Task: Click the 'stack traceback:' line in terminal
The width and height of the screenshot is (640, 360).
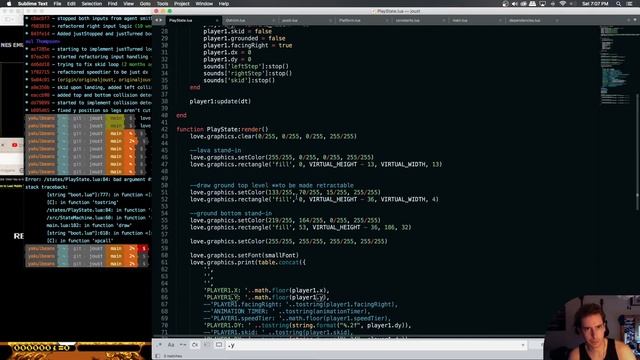Action: pyautogui.click(x=47, y=187)
